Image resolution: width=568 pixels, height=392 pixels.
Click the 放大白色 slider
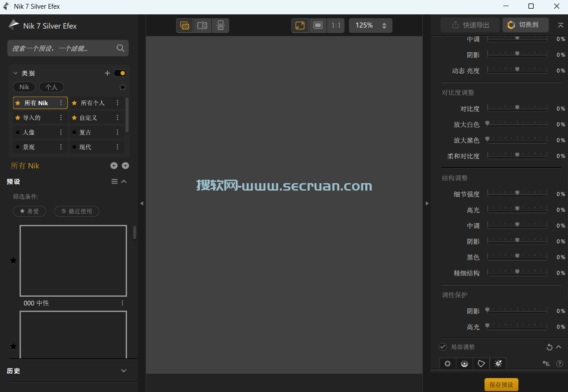coord(517,124)
